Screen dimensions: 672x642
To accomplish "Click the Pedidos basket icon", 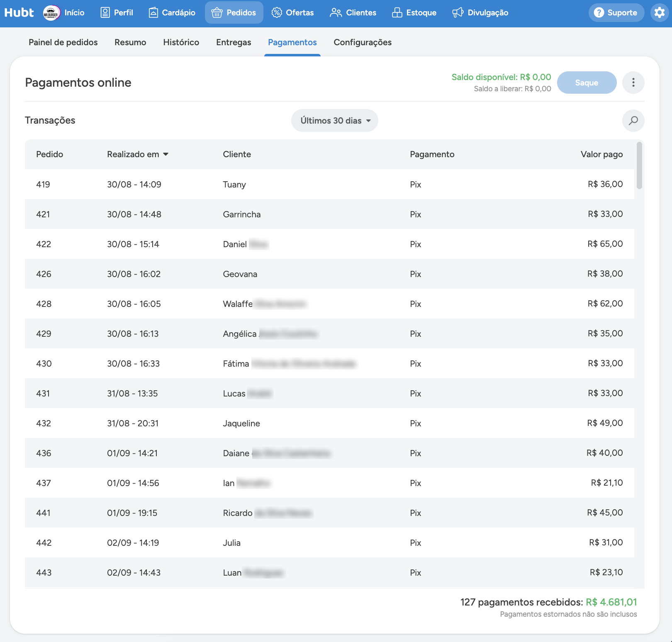I will (217, 12).
